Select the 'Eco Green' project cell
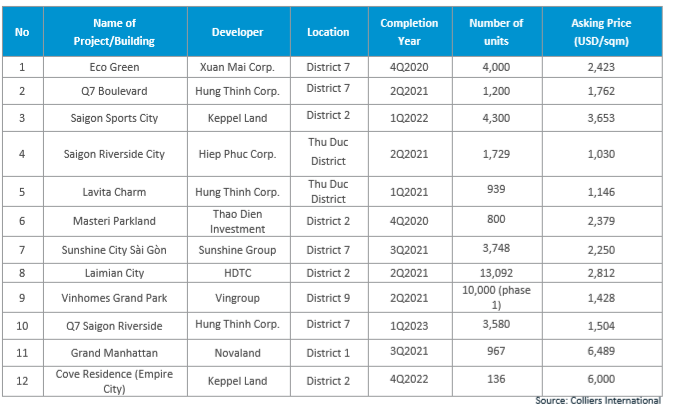Viewport: 673px width, 417px height. (x=115, y=67)
